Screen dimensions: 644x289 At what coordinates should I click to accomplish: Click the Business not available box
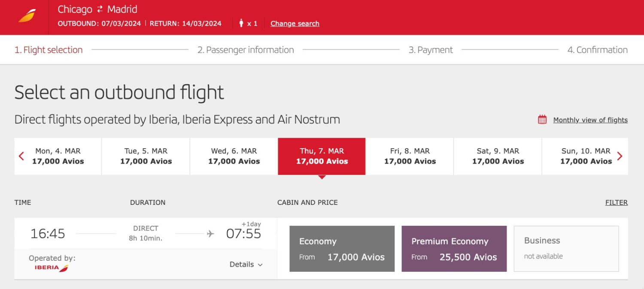click(x=566, y=249)
